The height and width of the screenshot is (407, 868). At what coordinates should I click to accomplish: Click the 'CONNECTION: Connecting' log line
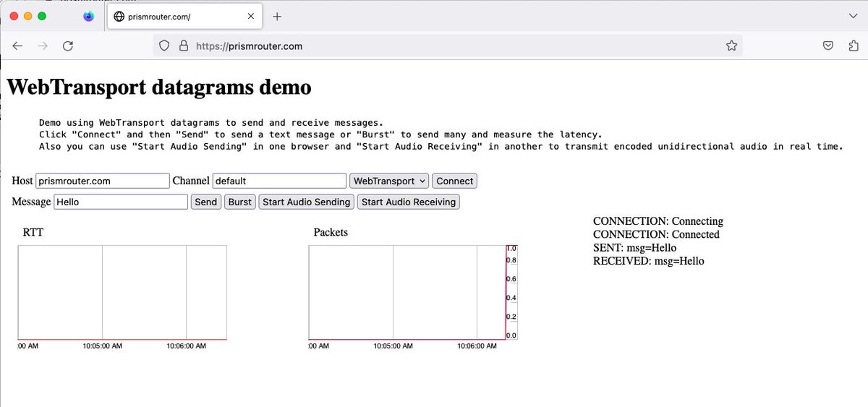(x=658, y=221)
